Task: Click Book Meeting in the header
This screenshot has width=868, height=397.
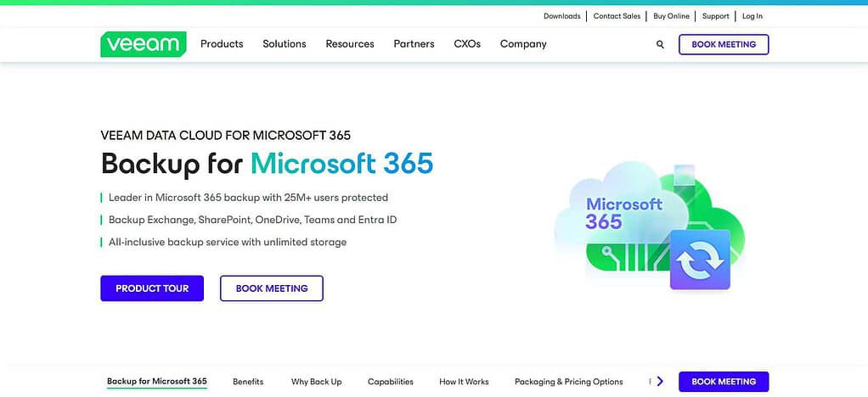Action: pos(724,44)
